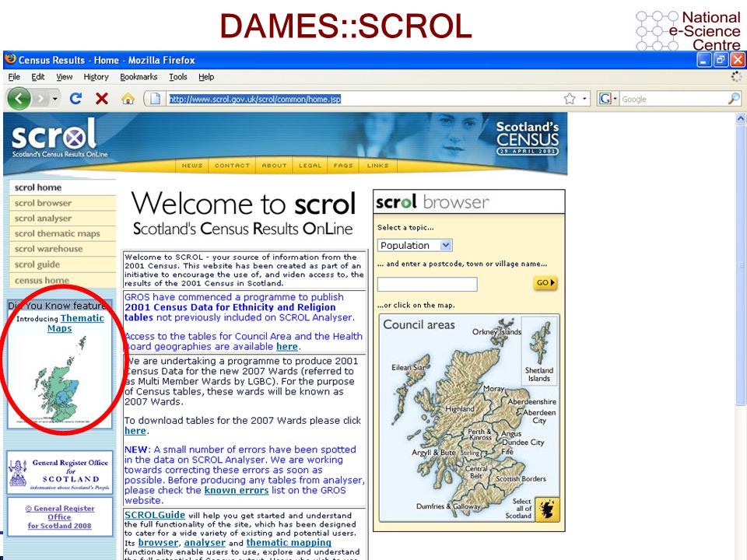
Task: Select the ABOUT tab in the banner
Action: point(275,165)
